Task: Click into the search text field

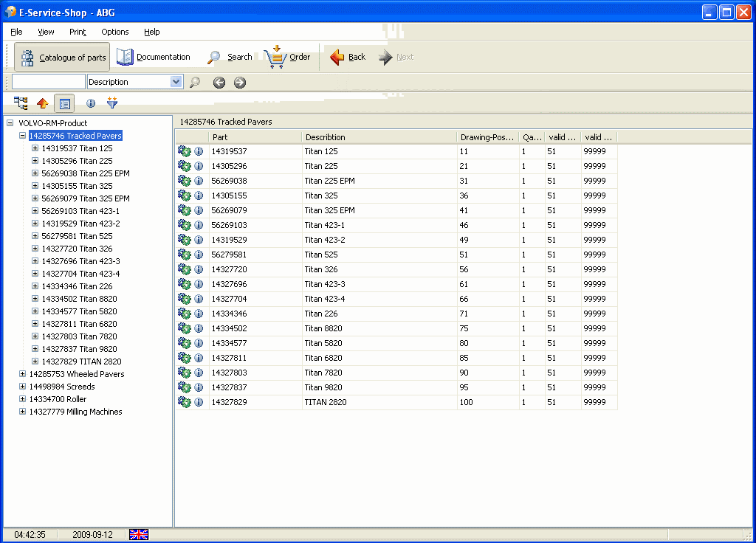Action: coord(48,82)
